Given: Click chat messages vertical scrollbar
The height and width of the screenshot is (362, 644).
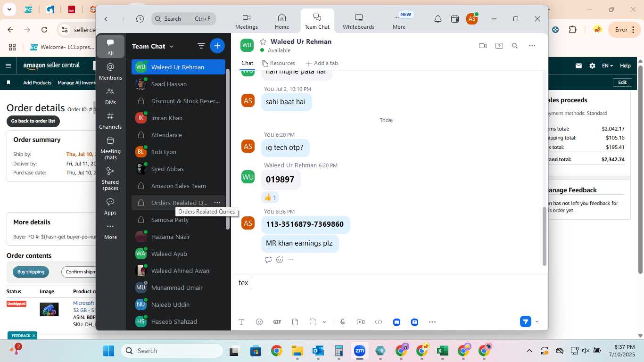Looking at the screenshot, I should [545, 236].
